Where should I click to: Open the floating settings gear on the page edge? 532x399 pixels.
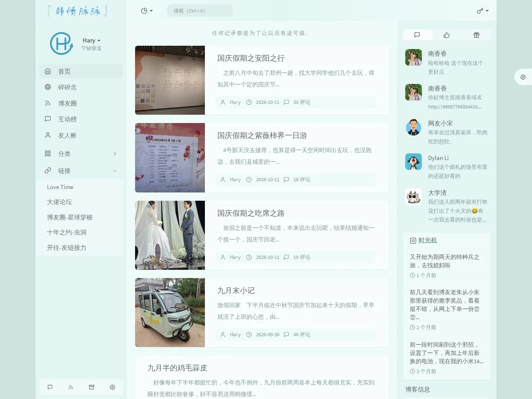(523, 77)
